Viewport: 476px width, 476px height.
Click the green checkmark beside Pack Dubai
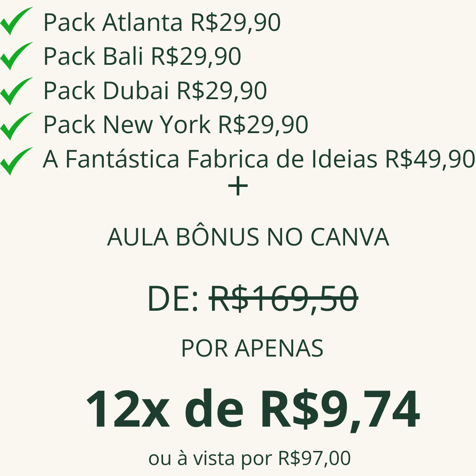point(16,91)
